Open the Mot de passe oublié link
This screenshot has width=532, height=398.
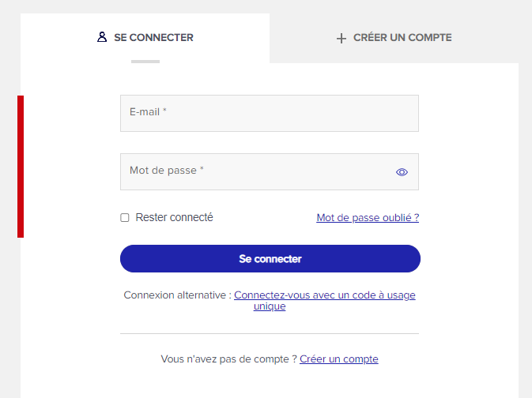(368, 218)
